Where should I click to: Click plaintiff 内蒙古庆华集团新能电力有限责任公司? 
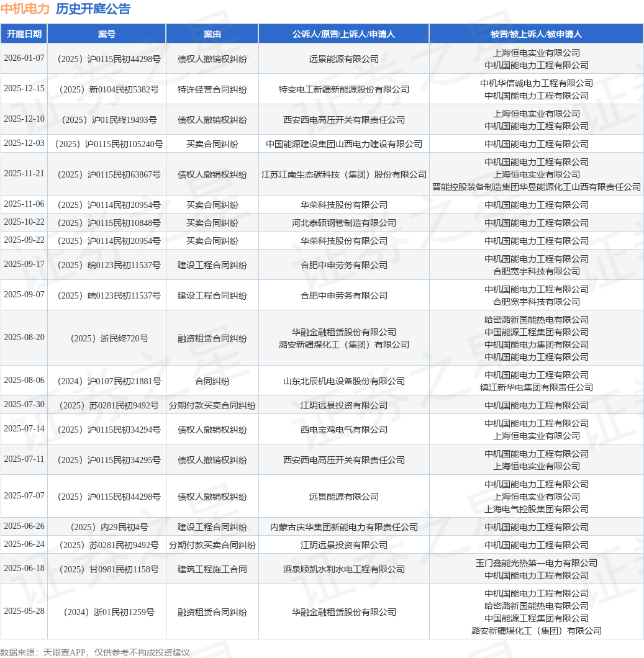tap(344, 528)
